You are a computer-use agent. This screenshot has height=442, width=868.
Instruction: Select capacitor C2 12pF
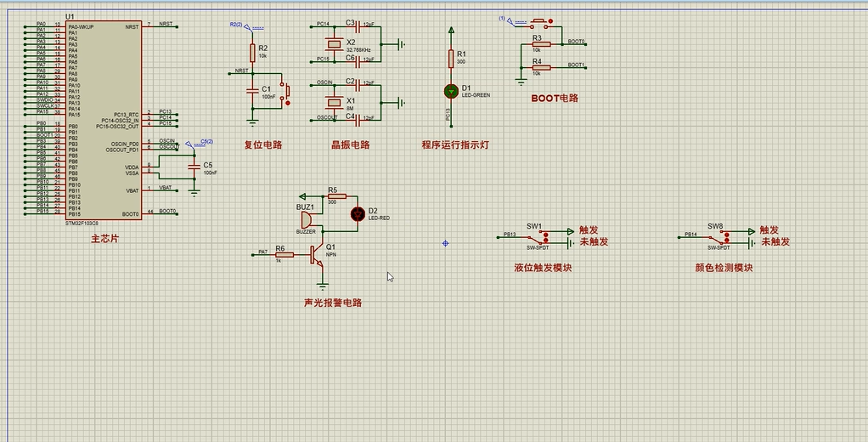click(x=358, y=84)
